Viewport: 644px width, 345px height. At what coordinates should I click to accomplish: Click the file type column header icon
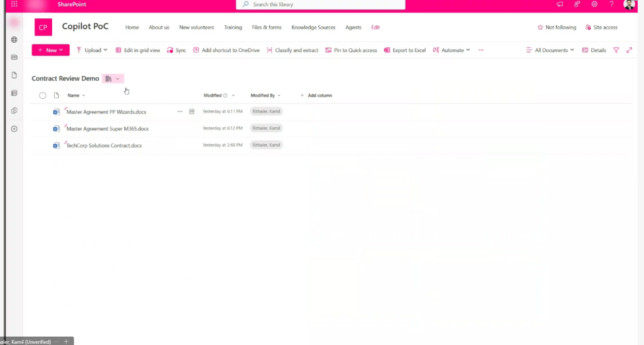(56, 96)
